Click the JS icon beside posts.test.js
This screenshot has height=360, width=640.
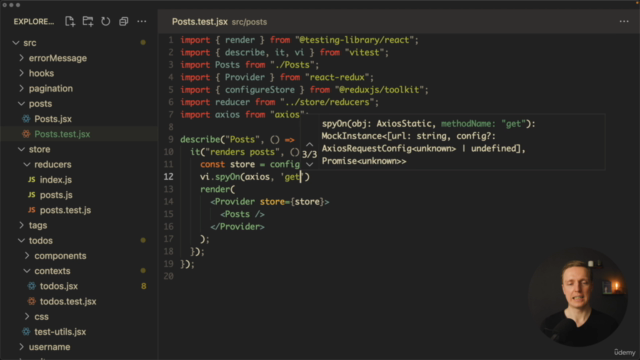[x=31, y=210]
